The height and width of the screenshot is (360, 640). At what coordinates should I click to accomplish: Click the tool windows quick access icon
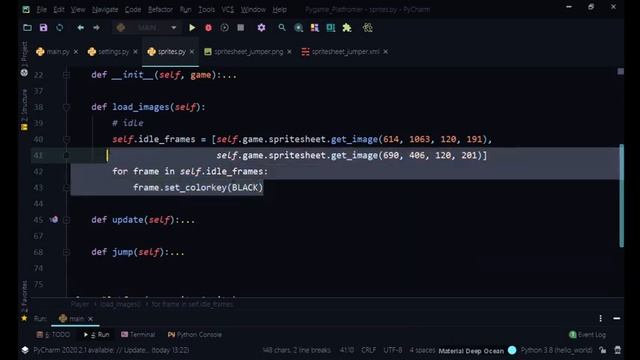point(25,350)
